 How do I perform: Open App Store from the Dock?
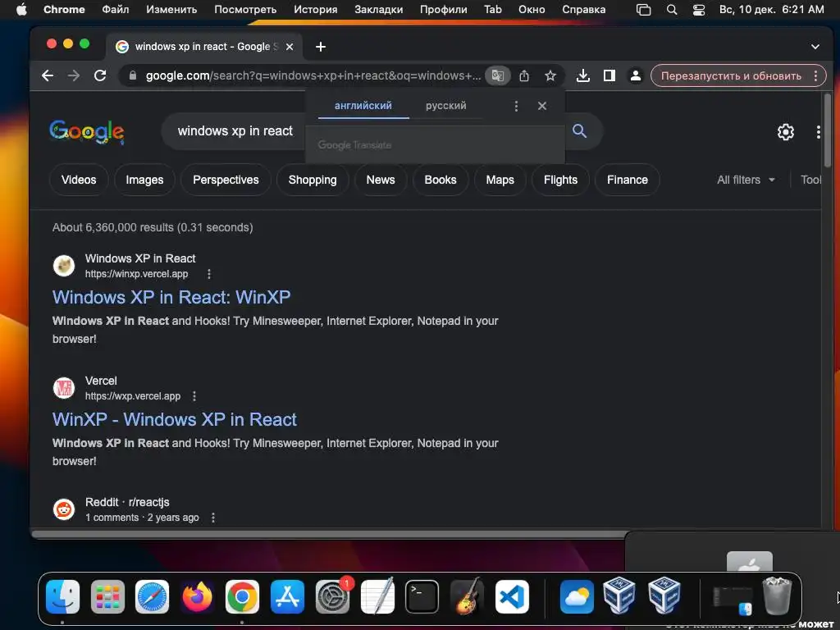click(x=287, y=597)
